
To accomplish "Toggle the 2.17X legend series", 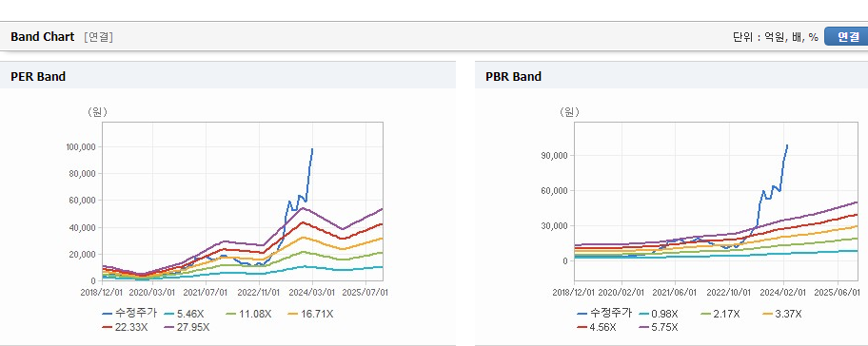I will pyautogui.click(x=720, y=314).
